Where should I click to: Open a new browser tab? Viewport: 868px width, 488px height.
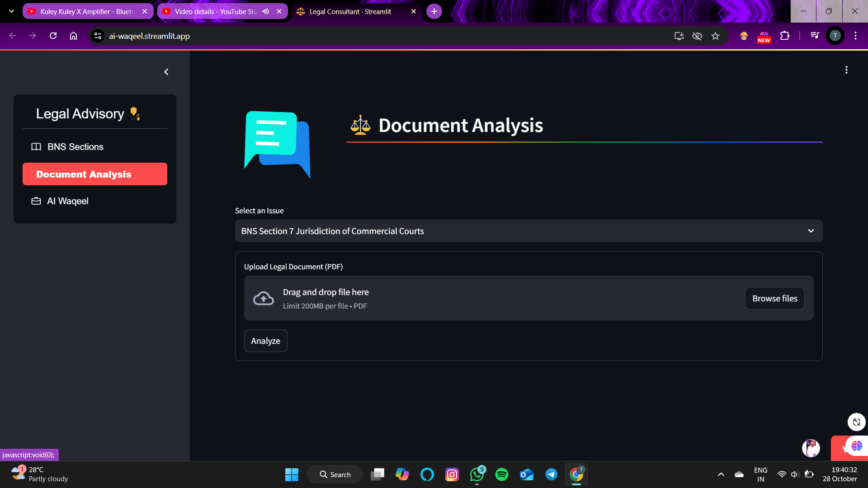(434, 11)
